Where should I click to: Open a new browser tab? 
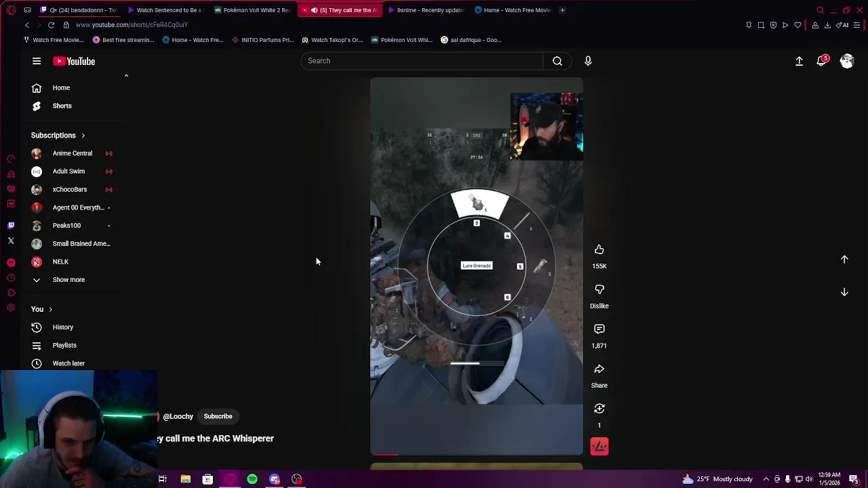562,10
